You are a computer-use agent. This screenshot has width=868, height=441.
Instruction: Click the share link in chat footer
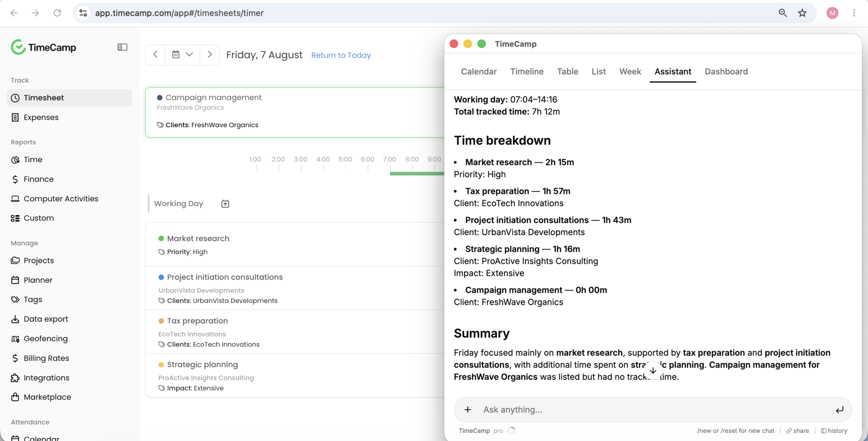click(x=797, y=431)
